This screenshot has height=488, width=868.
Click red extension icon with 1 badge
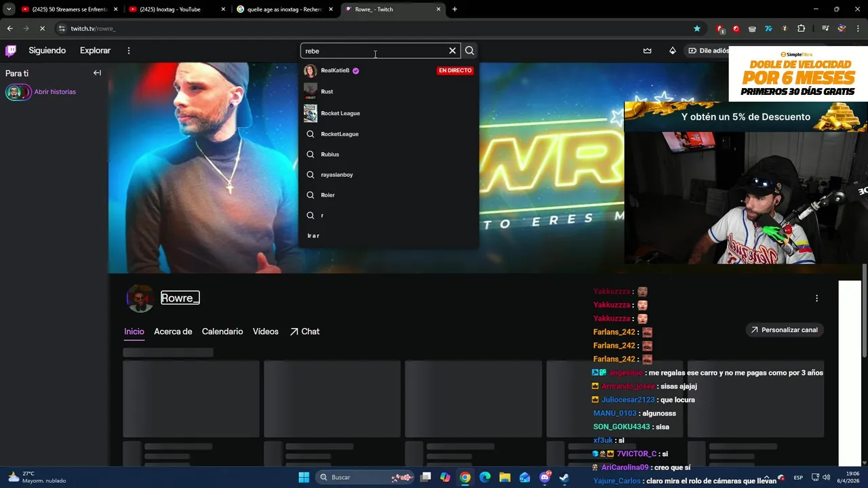pyautogui.click(x=720, y=28)
